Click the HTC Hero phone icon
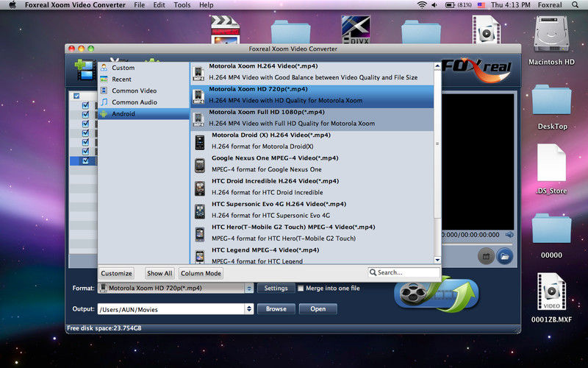Image resolution: width=588 pixels, height=368 pixels. tap(199, 235)
